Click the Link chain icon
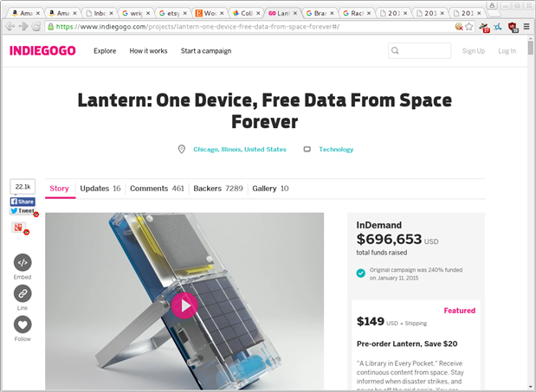Viewport: 536px width, 392px height. coord(23,293)
